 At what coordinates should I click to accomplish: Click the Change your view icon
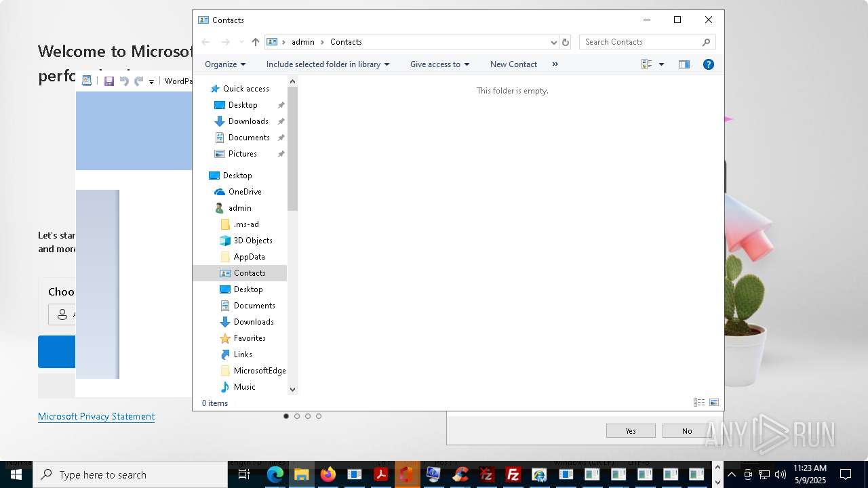click(646, 64)
